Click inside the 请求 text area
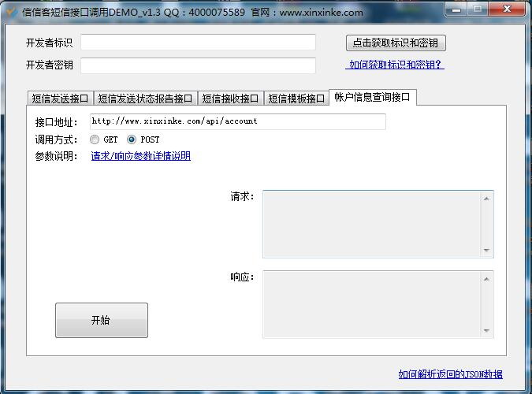Screen dimensions: 532x394 [371, 224]
